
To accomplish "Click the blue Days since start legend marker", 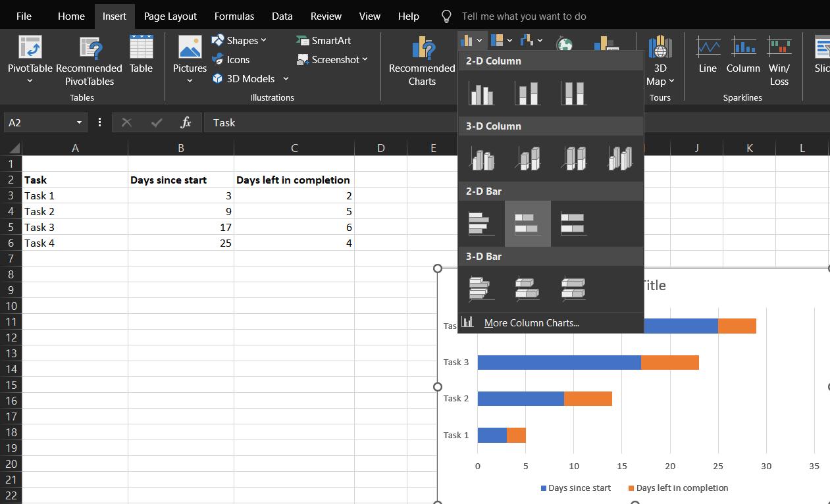I will pos(544,488).
